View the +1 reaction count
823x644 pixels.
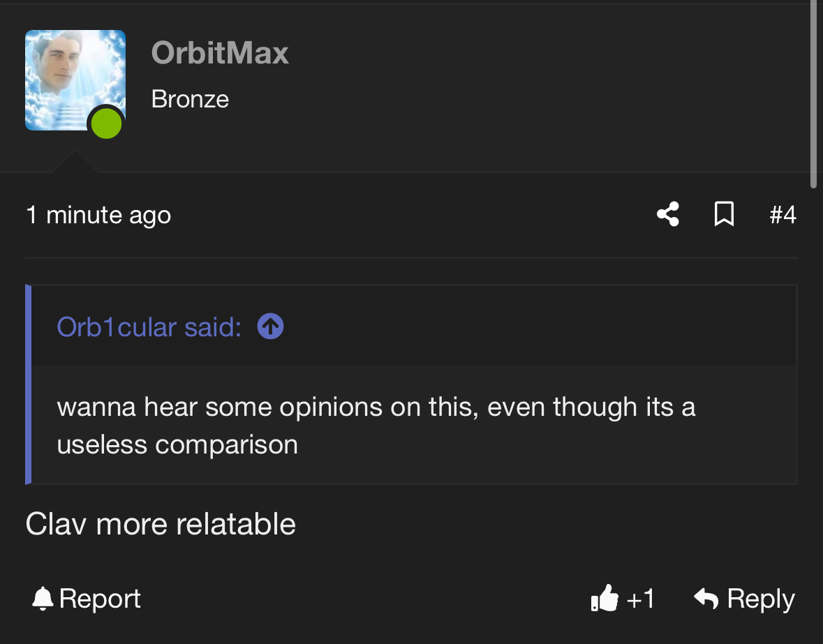click(x=640, y=599)
